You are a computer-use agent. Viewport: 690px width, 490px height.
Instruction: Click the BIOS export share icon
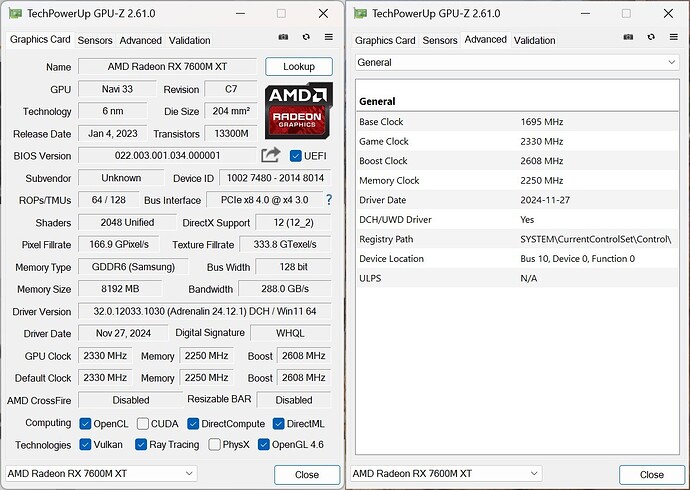click(270, 155)
